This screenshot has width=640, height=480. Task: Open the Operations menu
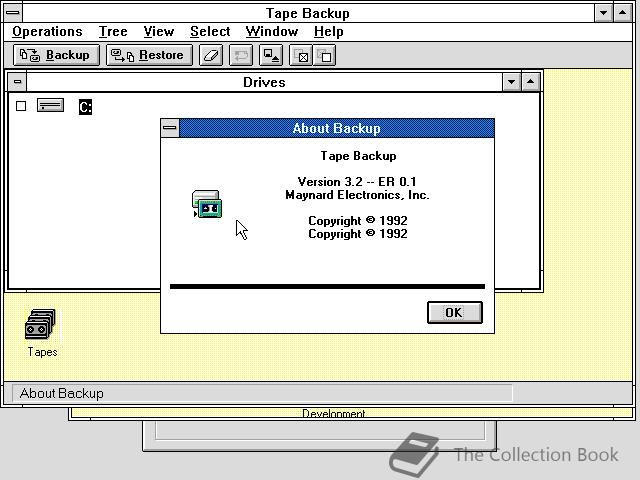[x=47, y=31]
